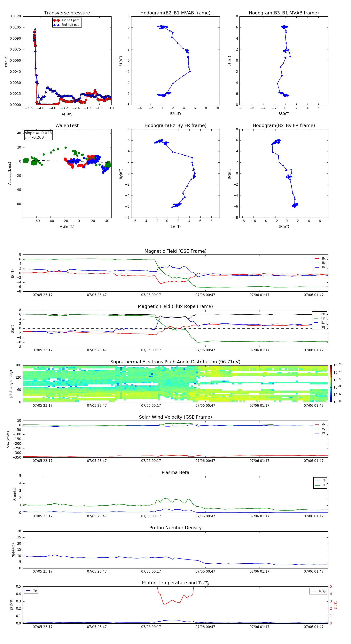The height and width of the screenshot is (644, 351).
Task: Select "Bz'" entry in the Flux Rope legend
Action: pos(320,323)
